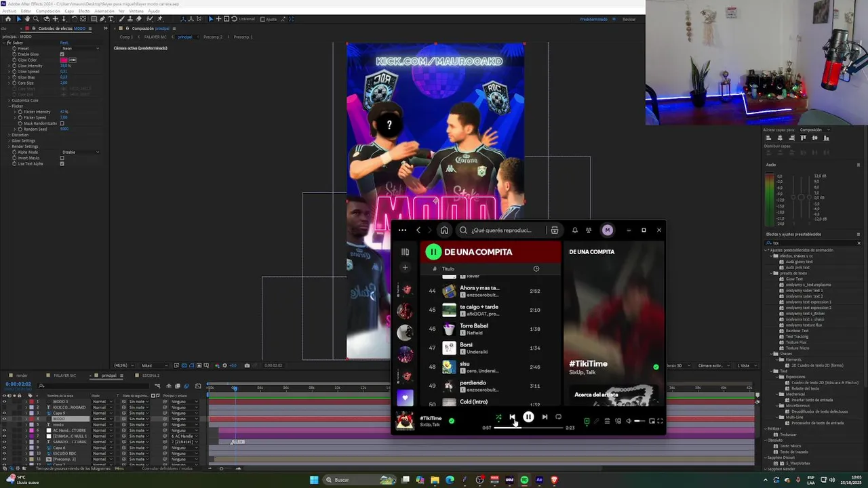Toggle repeat in Spotify player
This screenshot has height=488, width=868.
pyautogui.click(x=558, y=417)
